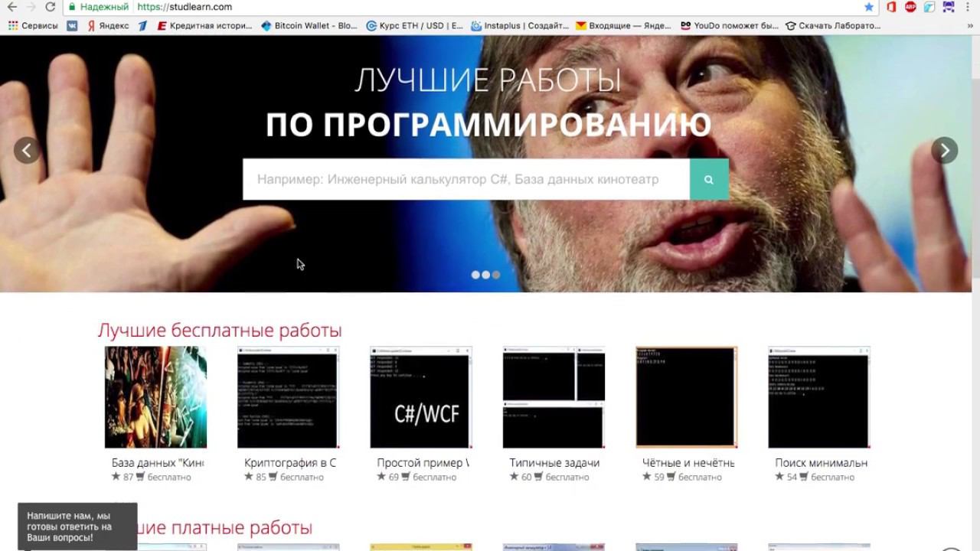The width and height of the screenshot is (980, 551).
Task: Open the VK bookmark icon
Action: [72, 25]
